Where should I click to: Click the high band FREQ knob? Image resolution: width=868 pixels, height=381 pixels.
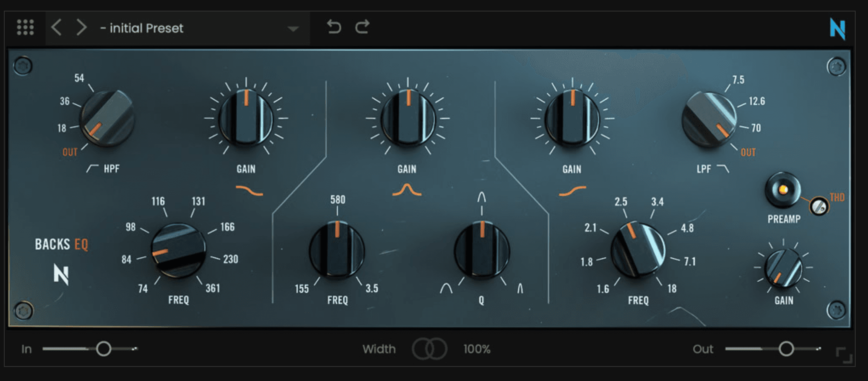[638, 250]
